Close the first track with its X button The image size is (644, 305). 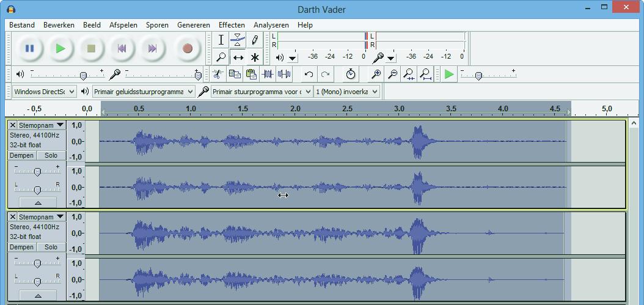pyautogui.click(x=13, y=125)
